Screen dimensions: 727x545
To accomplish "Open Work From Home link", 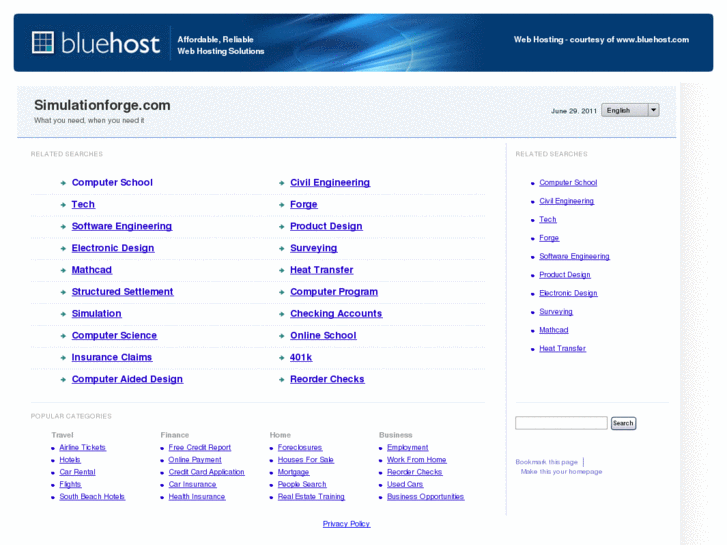I will coord(417,460).
